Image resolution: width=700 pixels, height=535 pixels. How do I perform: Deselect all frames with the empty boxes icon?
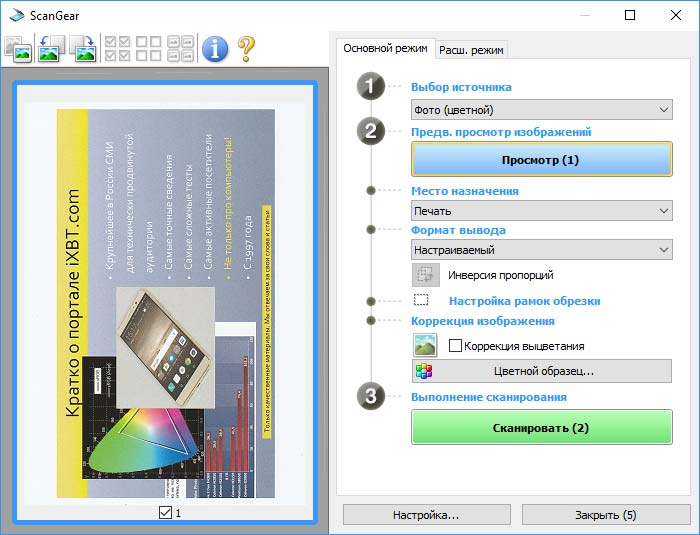tap(149, 49)
